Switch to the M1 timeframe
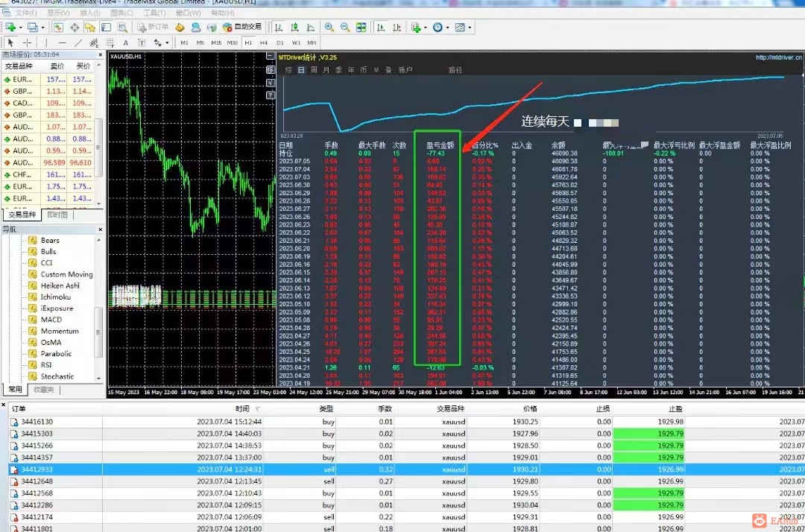 (184, 42)
